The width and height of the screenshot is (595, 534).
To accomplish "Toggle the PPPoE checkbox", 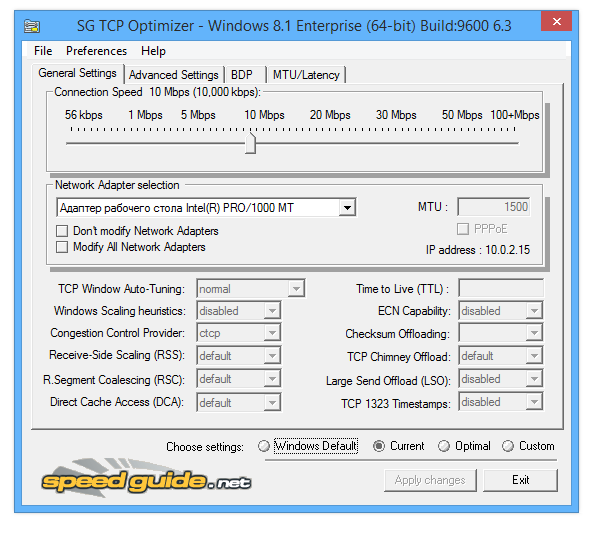I will pyautogui.click(x=463, y=229).
